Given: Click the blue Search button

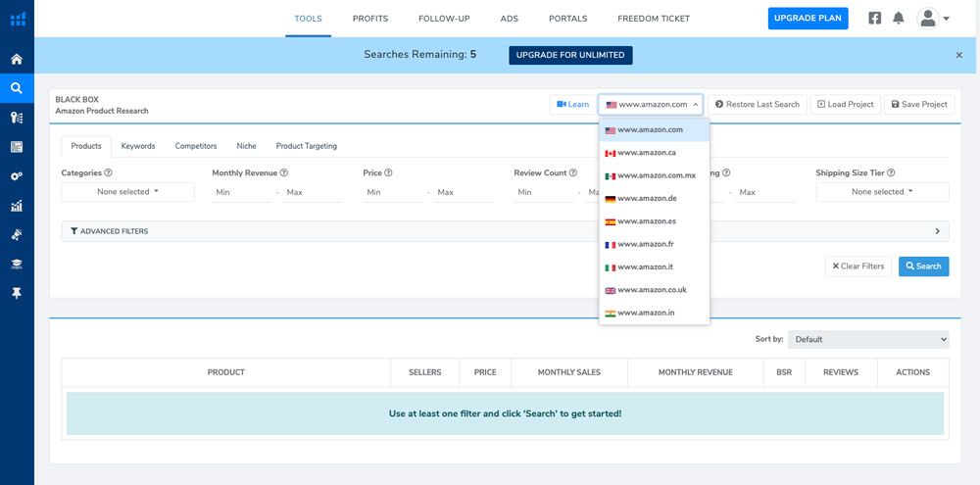Looking at the screenshot, I should coord(924,267).
